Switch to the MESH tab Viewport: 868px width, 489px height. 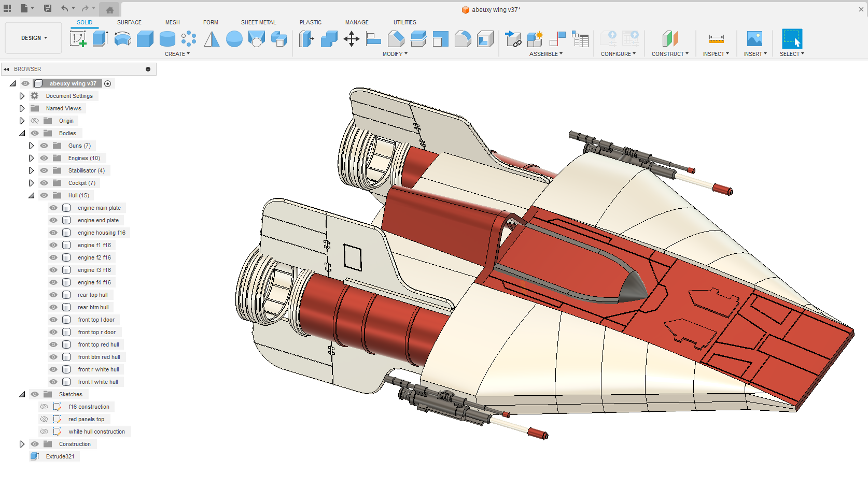[x=173, y=22]
